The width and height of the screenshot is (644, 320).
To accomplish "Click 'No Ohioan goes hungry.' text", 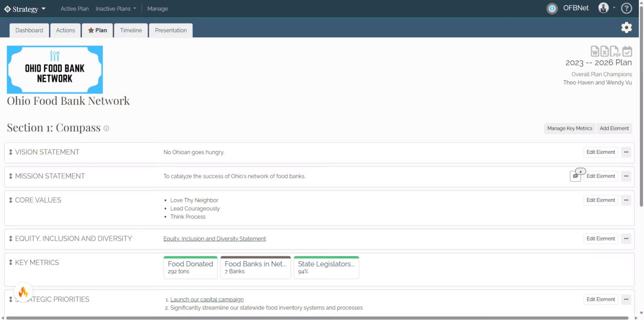I will [x=194, y=152].
